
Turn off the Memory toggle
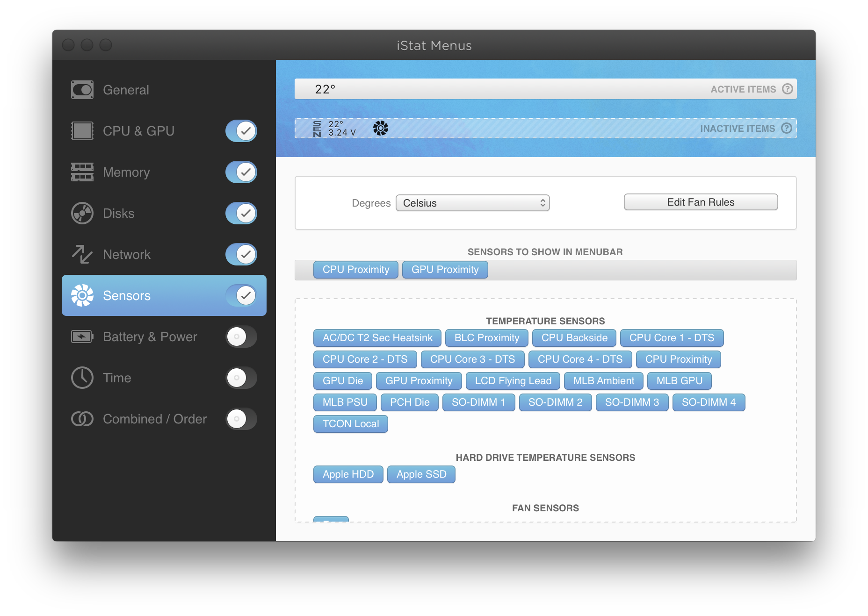pos(241,172)
